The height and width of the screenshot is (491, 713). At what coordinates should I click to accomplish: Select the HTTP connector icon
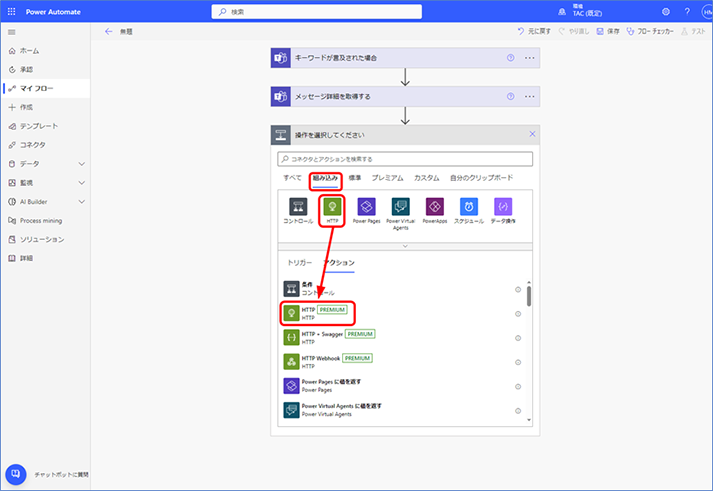pos(332,207)
